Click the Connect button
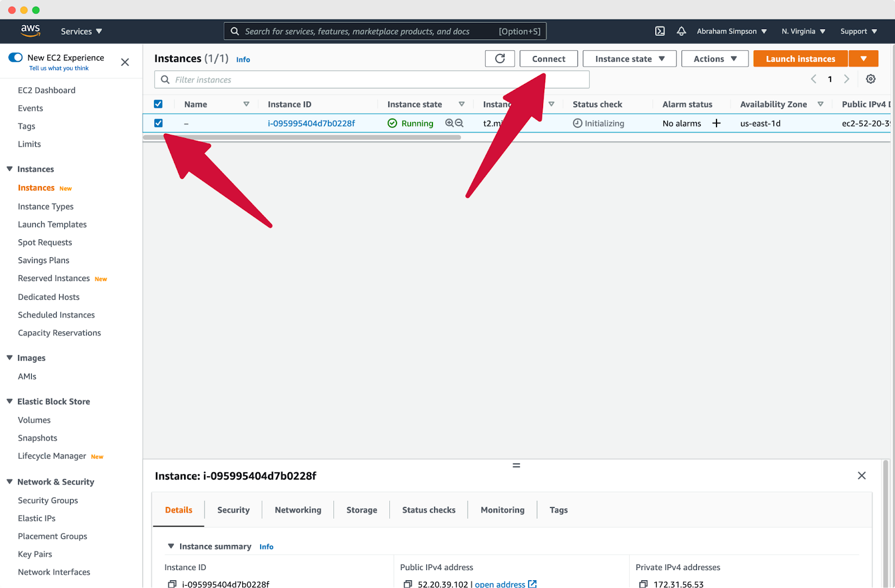895x588 pixels. pyautogui.click(x=548, y=58)
